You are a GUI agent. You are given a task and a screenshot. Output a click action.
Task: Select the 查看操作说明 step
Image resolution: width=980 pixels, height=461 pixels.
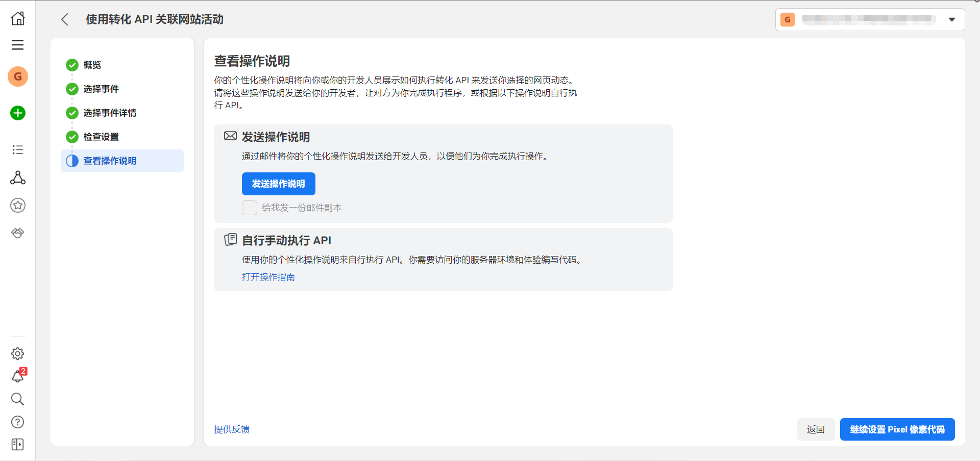122,161
